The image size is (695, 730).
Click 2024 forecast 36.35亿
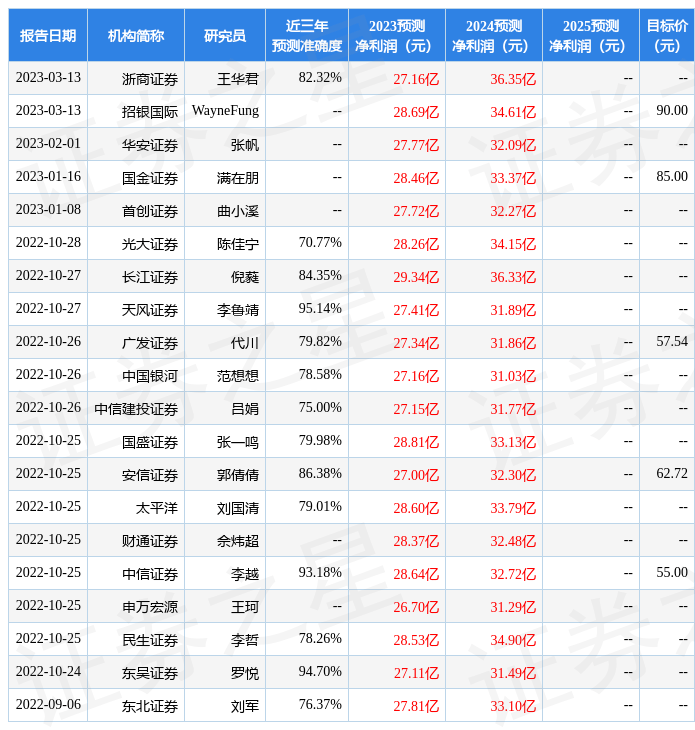pyautogui.click(x=513, y=79)
